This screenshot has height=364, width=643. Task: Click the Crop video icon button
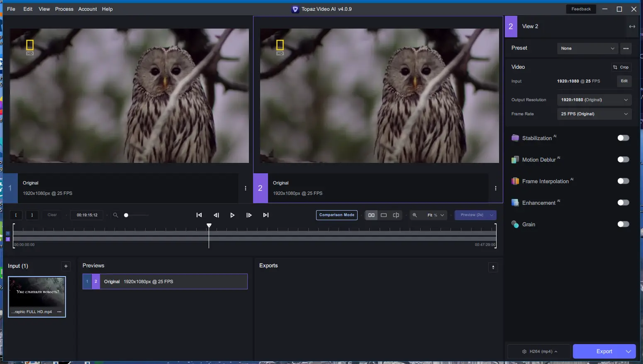point(621,67)
